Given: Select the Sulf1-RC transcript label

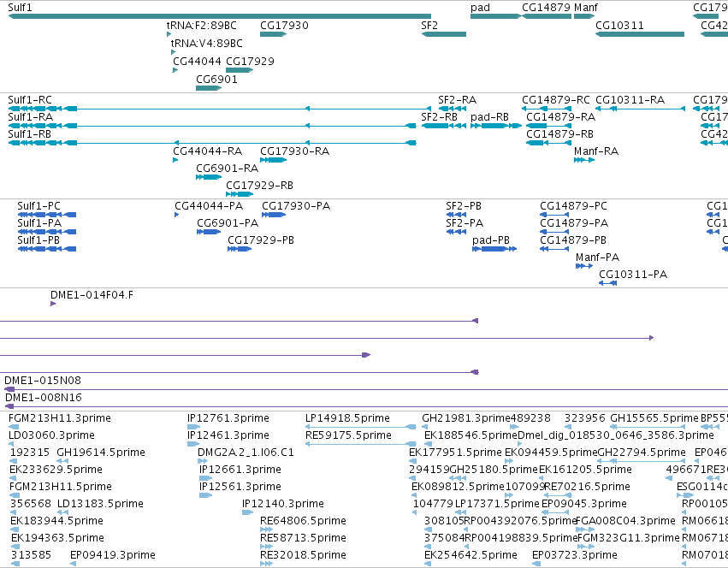Looking at the screenshot, I should [30, 100].
